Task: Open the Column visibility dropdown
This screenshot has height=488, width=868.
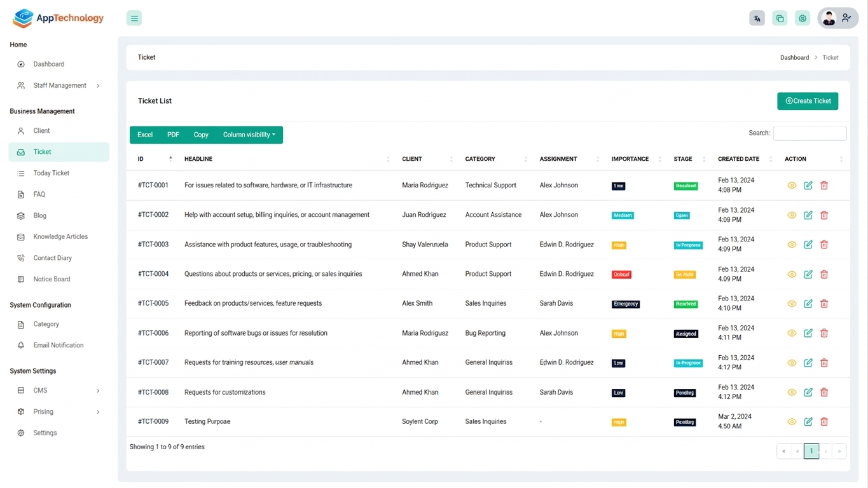Action: click(249, 135)
